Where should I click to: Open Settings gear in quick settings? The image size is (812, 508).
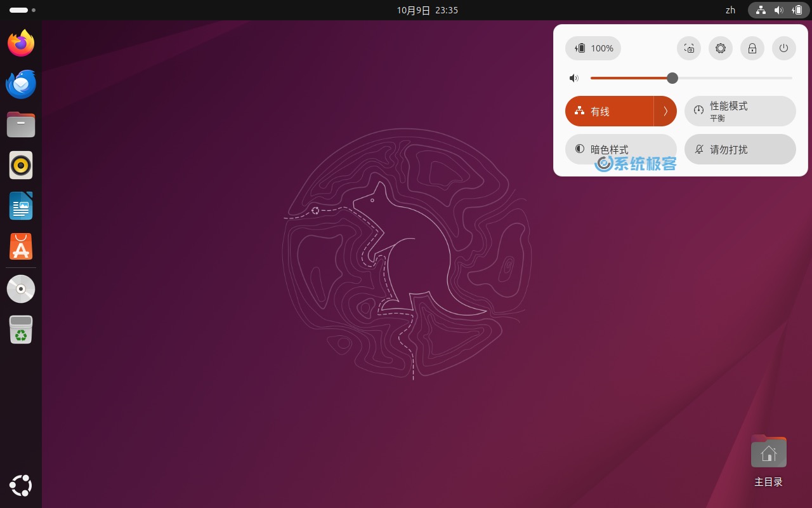tap(721, 48)
